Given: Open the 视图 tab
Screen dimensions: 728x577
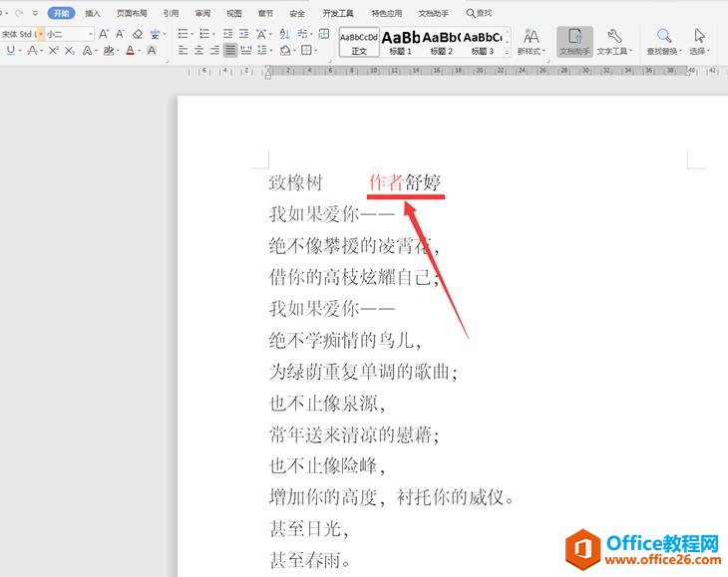Looking at the screenshot, I should point(234,13).
